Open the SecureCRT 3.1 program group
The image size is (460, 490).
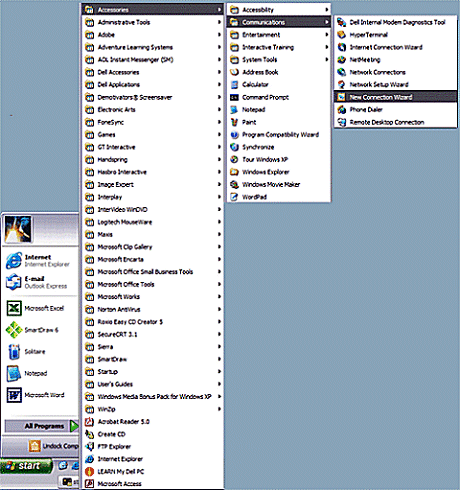[x=153, y=334]
